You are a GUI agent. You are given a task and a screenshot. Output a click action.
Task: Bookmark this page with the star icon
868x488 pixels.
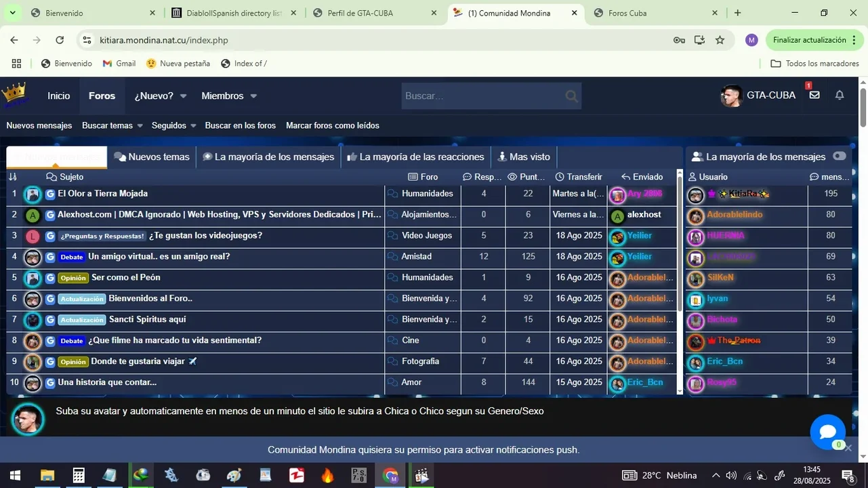tap(720, 40)
